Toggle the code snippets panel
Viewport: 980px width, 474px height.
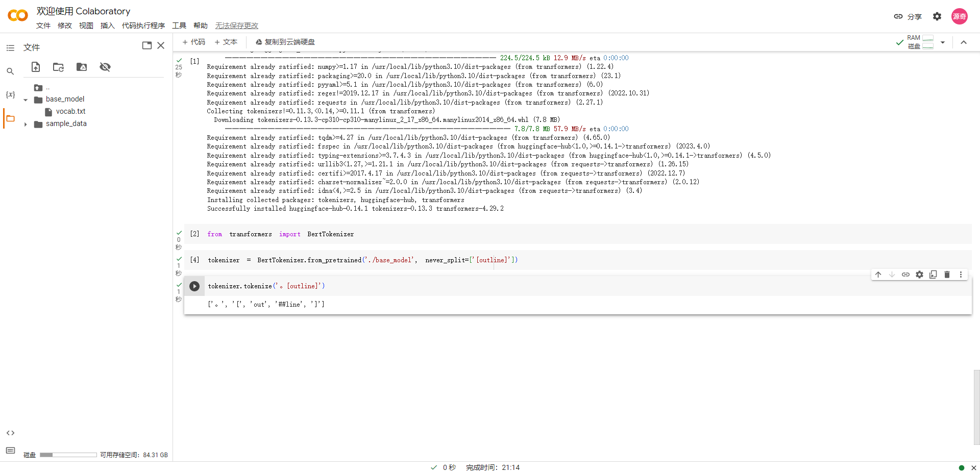[10, 433]
